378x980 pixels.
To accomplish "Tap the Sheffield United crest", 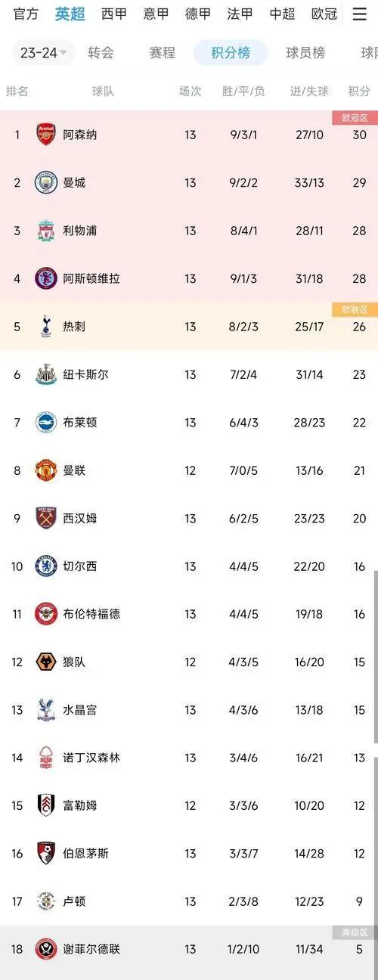I will [46, 949].
